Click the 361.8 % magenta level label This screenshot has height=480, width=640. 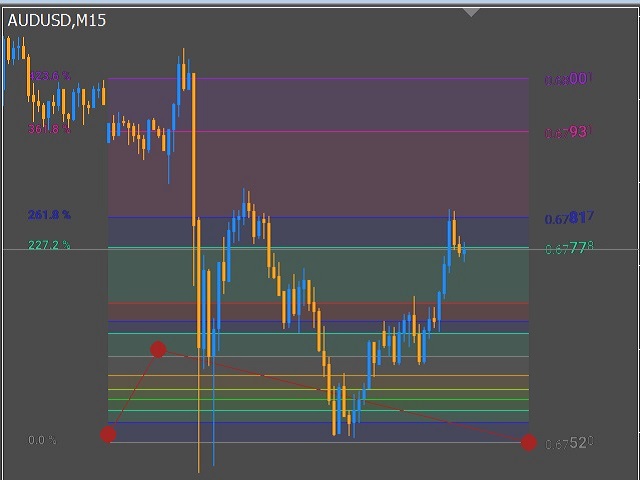tap(49, 129)
